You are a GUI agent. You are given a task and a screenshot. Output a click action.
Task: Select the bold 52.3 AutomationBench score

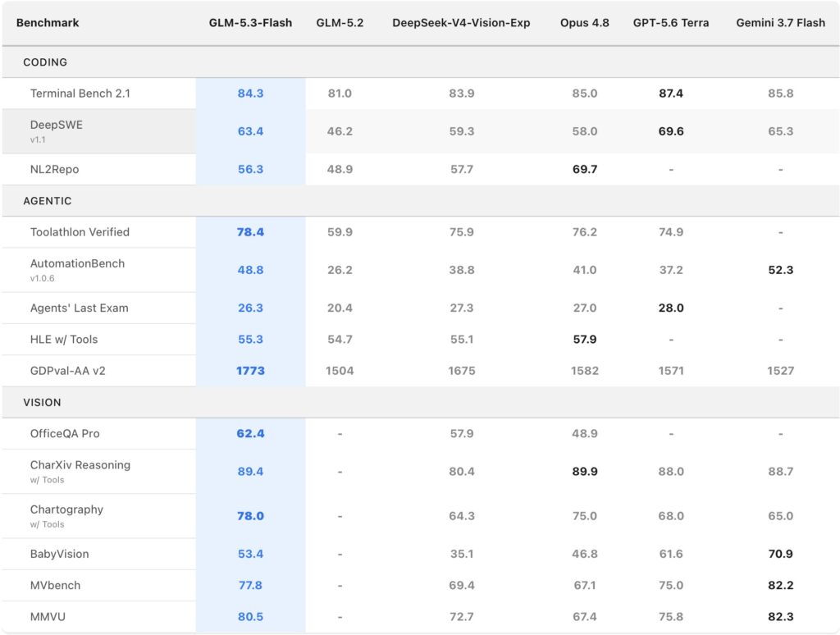coord(781,270)
